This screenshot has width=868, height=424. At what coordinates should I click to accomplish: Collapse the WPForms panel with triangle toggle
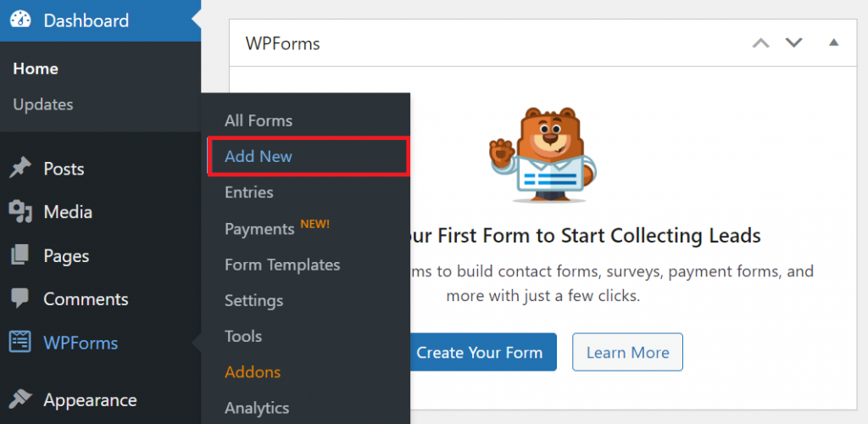coord(834,42)
